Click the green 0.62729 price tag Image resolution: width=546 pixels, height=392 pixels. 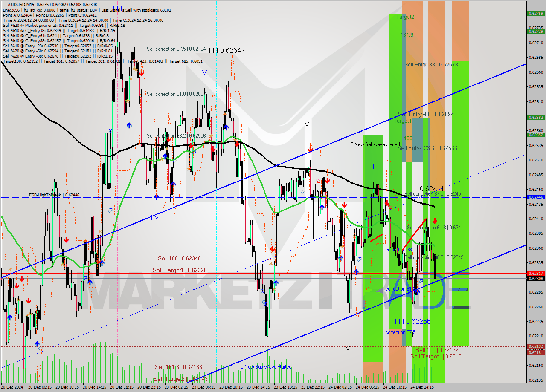(536, 31)
